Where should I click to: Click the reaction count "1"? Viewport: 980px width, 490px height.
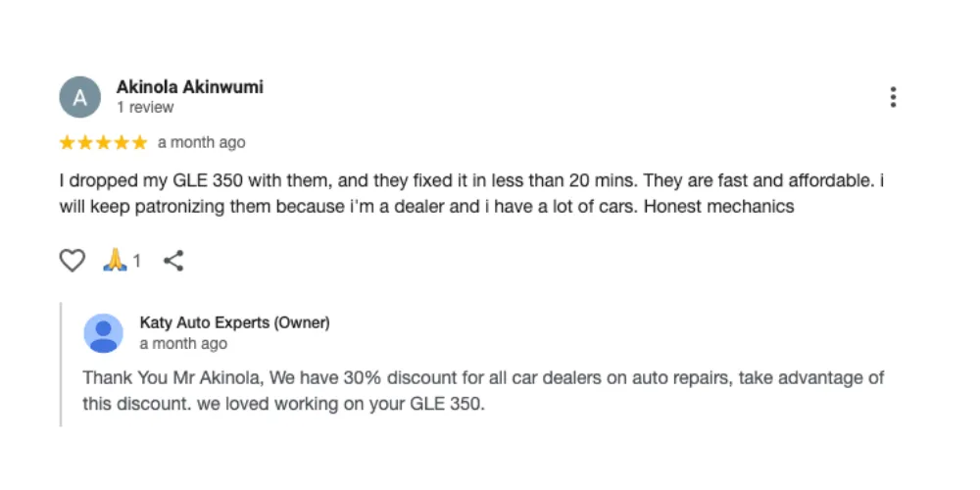pyautogui.click(x=137, y=262)
